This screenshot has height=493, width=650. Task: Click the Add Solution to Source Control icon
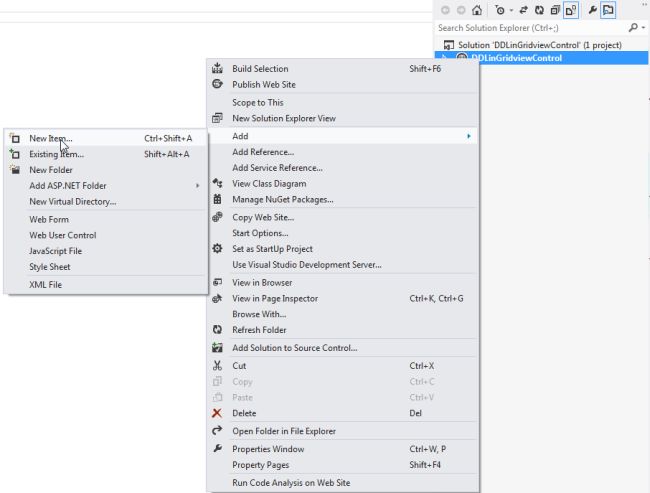[217, 347]
